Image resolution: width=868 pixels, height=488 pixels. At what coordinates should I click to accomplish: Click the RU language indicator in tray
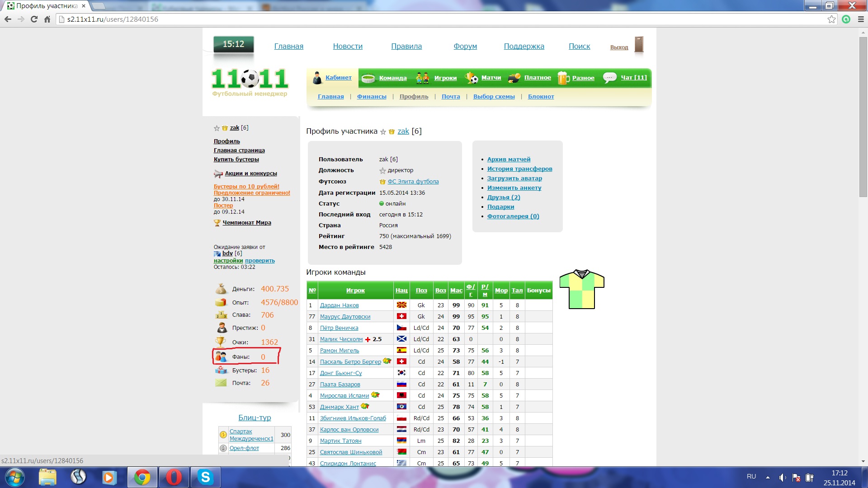coord(751,476)
